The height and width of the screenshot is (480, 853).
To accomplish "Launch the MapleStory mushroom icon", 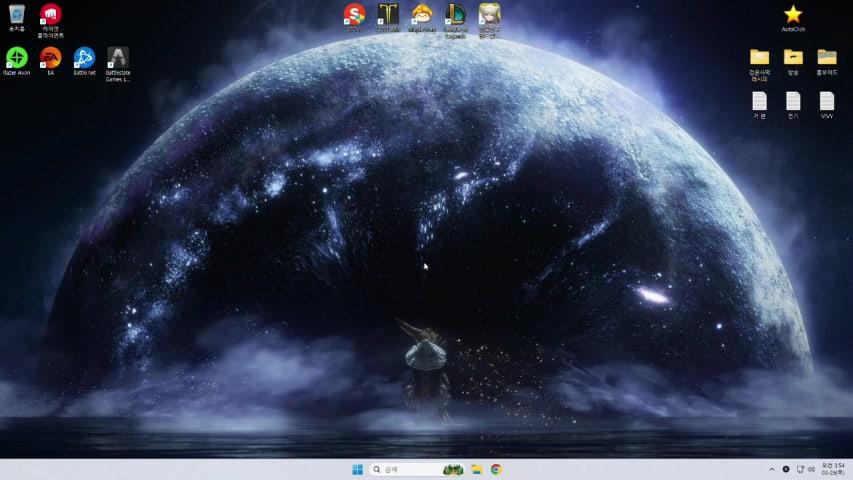I will click(422, 14).
